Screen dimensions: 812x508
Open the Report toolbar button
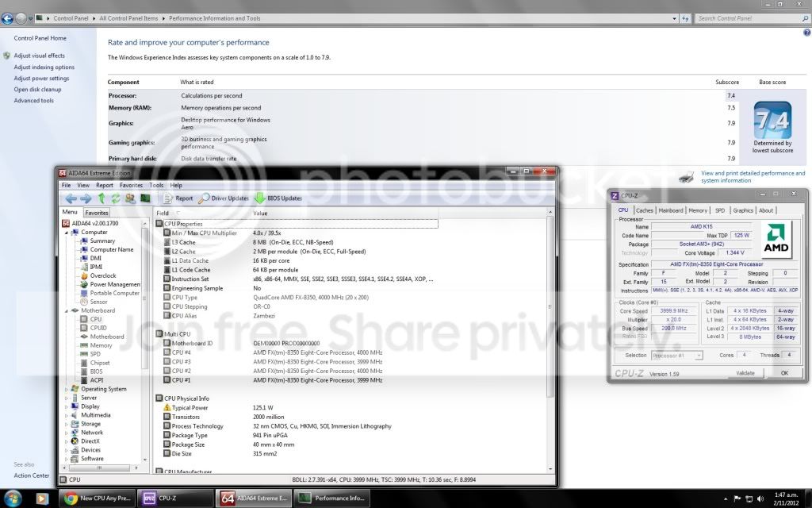pyautogui.click(x=178, y=198)
